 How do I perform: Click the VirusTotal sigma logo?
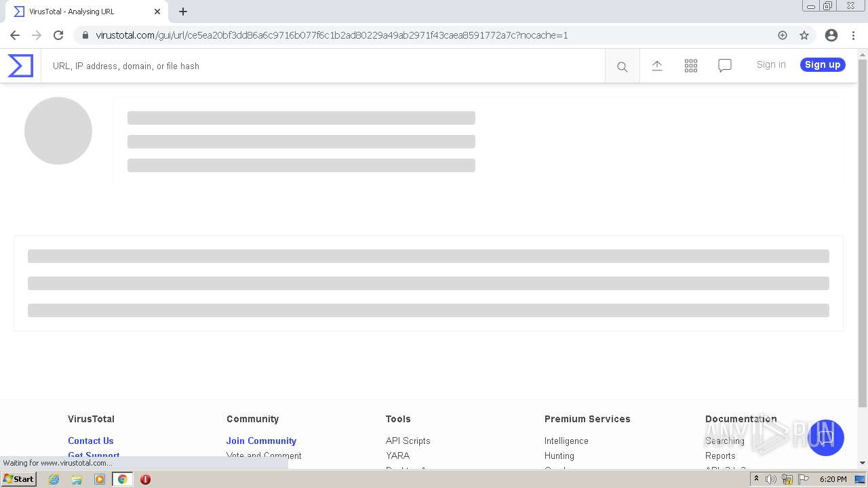20,66
